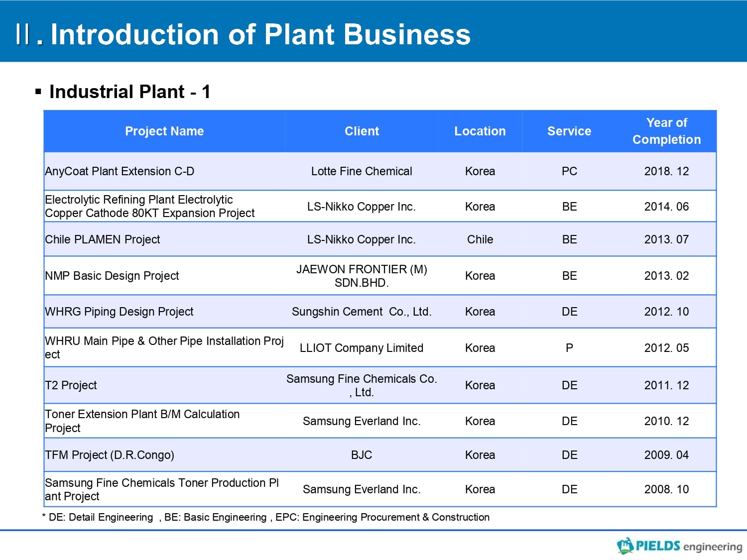Click the '2018. 12' completion date
The width and height of the screenshot is (747, 560).
(666, 171)
